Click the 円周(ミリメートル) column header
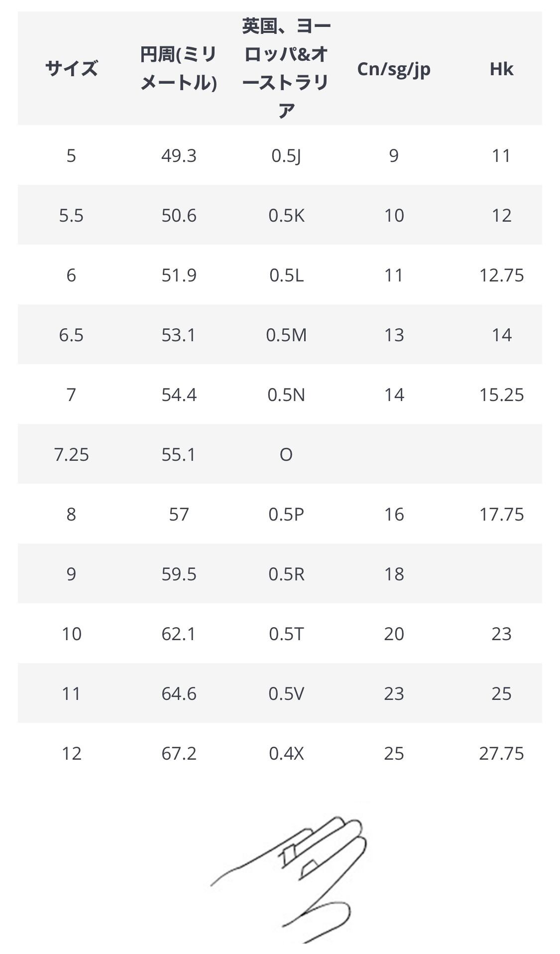The height and width of the screenshot is (954, 560). pyautogui.click(x=179, y=69)
